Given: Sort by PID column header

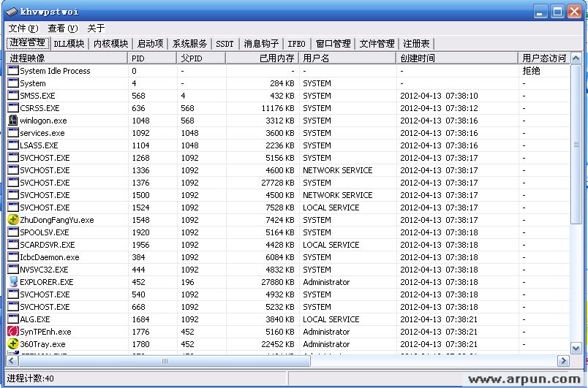Looking at the screenshot, I should 152,58.
